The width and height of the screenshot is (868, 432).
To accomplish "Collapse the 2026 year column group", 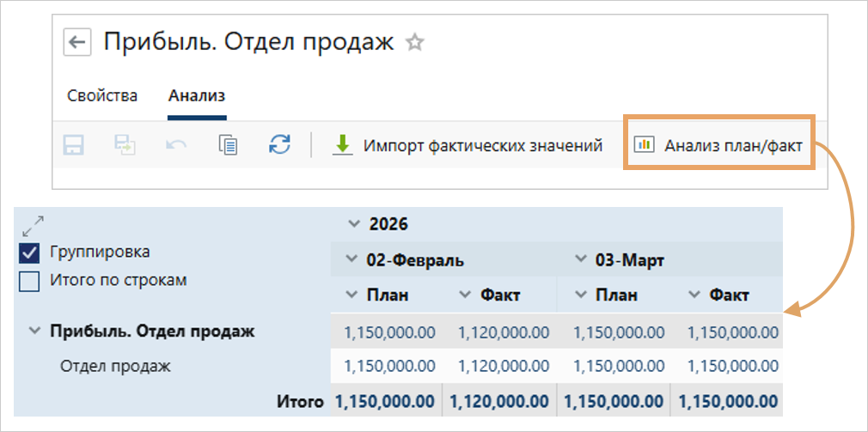I will click(354, 225).
